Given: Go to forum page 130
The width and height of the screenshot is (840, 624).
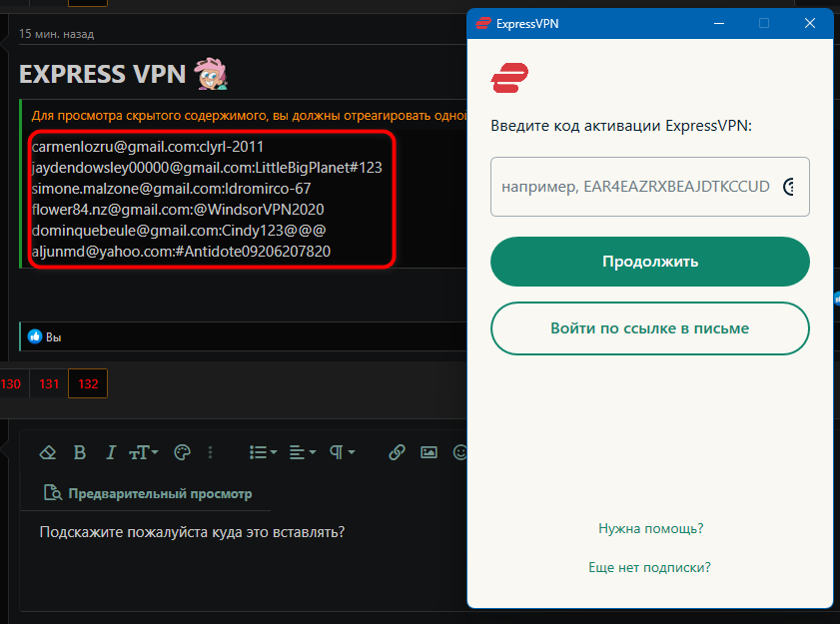Looking at the screenshot, I should (11, 383).
